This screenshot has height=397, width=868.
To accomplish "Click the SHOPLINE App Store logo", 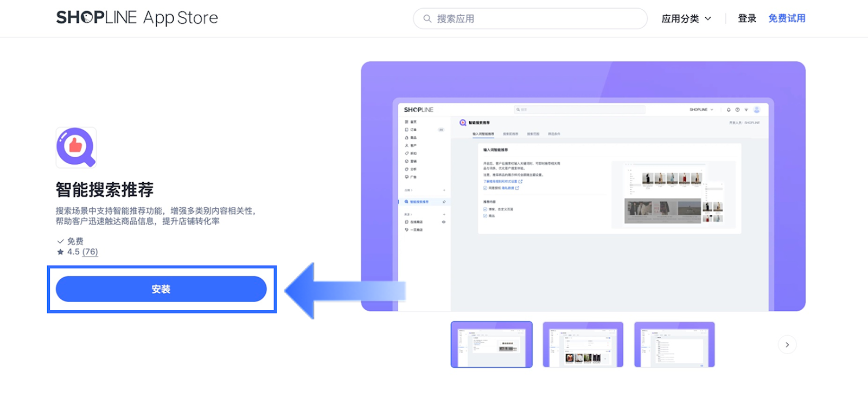I will click(137, 18).
